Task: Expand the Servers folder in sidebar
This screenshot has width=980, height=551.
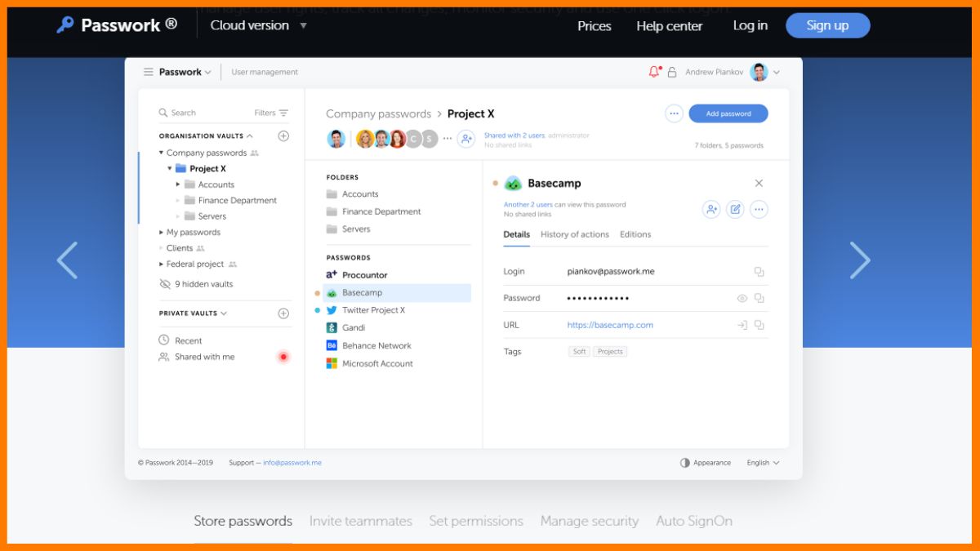Action: (178, 216)
